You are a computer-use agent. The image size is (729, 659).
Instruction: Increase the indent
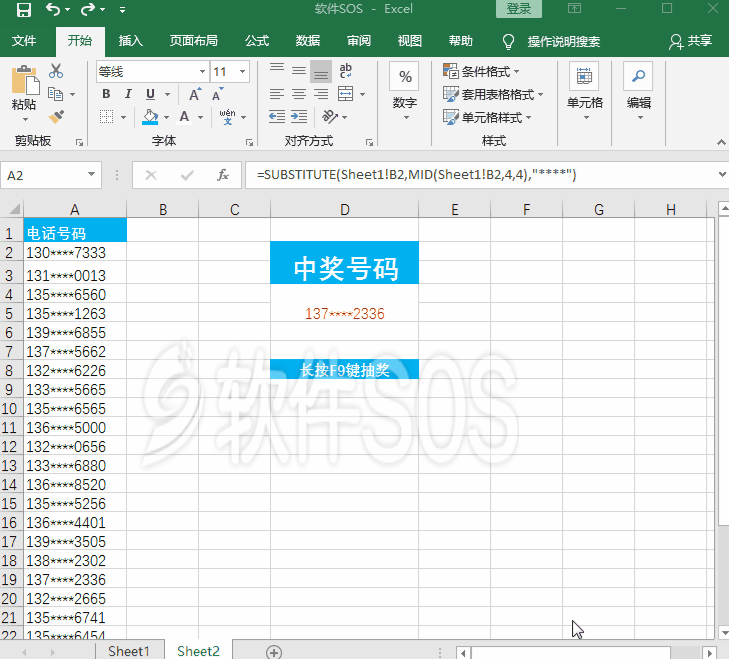point(299,116)
